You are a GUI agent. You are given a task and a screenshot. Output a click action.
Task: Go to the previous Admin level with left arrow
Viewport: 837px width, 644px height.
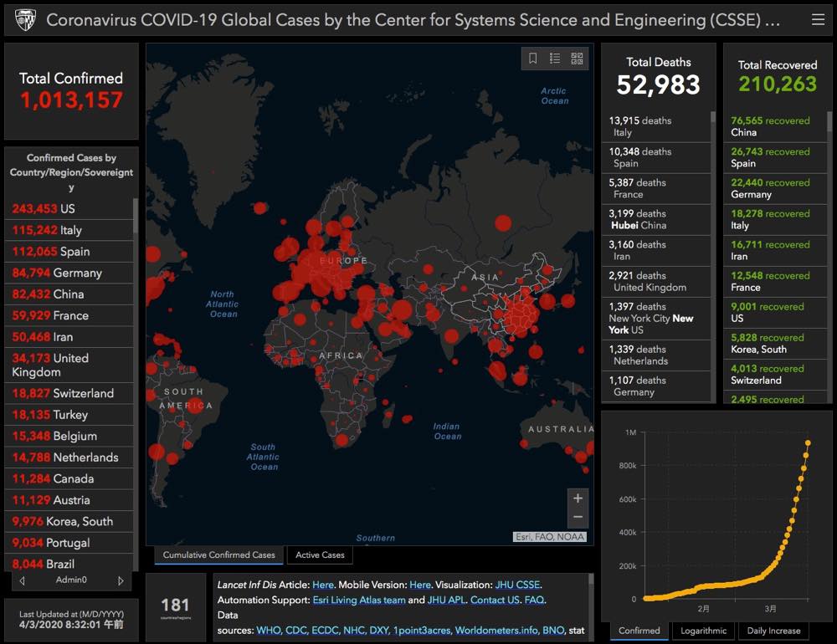tap(22, 580)
